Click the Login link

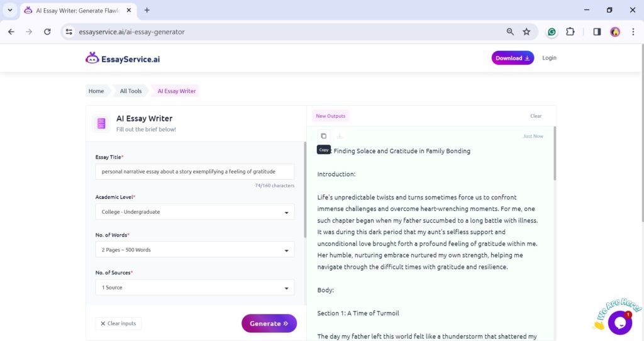[549, 58]
